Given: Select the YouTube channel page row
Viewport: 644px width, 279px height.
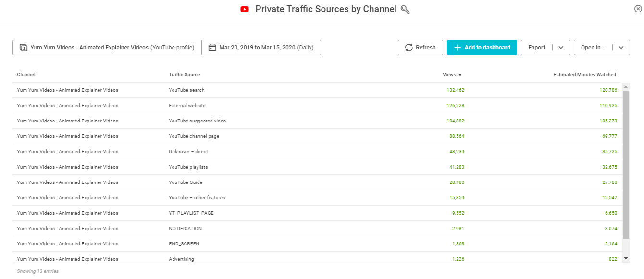Looking at the screenshot, I should (317, 136).
